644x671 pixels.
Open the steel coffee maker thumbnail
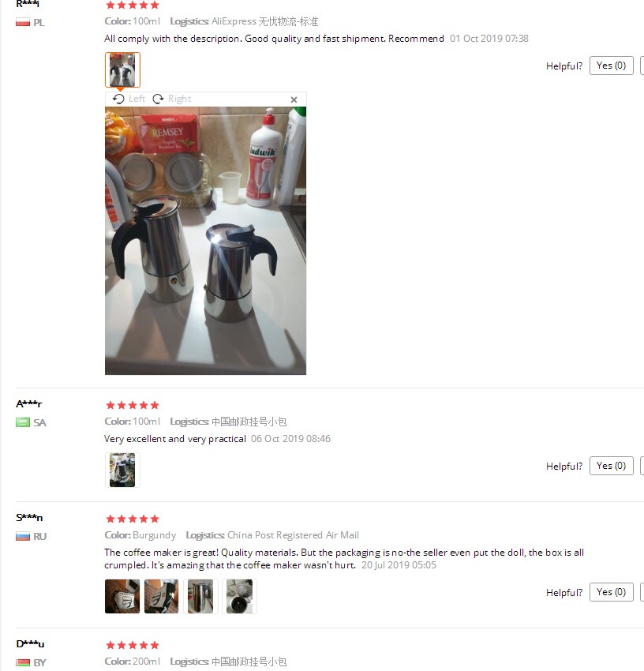[200, 596]
